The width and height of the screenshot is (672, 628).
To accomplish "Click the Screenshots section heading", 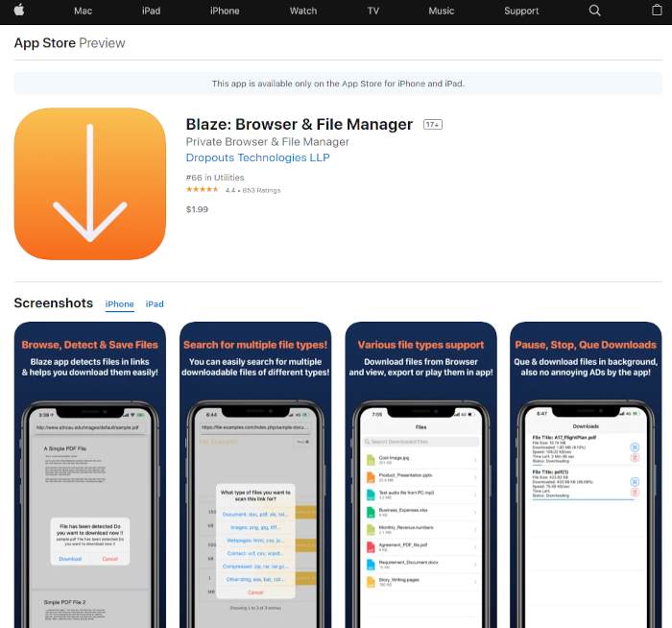I will (54, 303).
